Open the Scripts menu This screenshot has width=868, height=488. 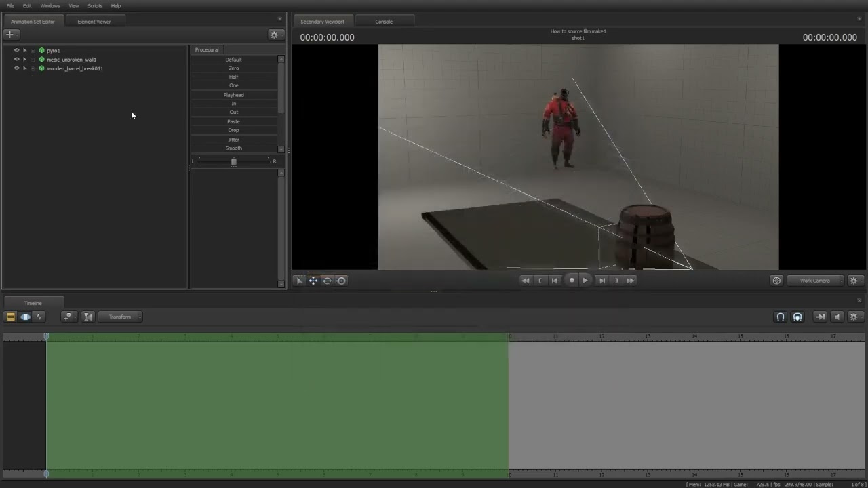tap(95, 5)
